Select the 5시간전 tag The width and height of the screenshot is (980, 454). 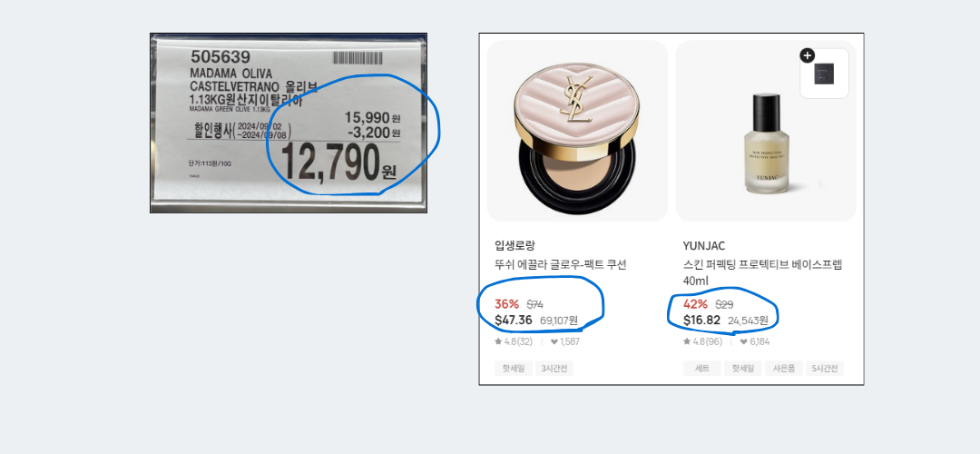click(824, 369)
